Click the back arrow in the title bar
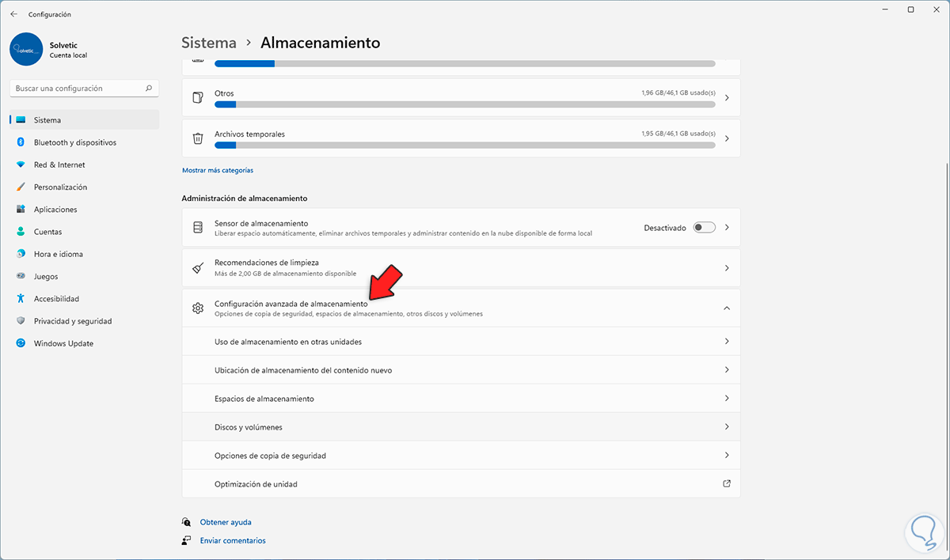 [13, 14]
